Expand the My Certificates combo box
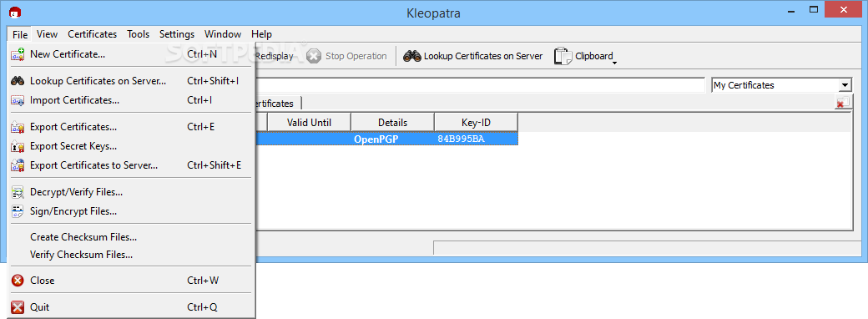Viewport: 868px width, 319px height. tap(844, 85)
